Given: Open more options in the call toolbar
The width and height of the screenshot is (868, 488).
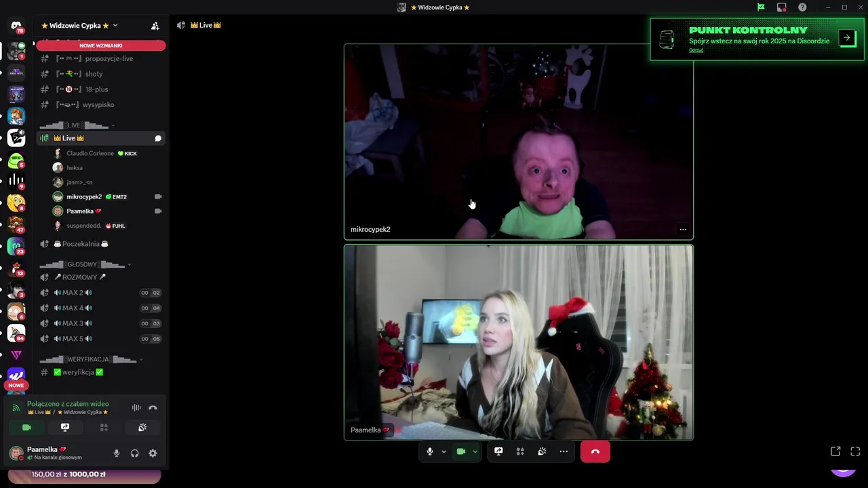Looking at the screenshot, I should coord(564,451).
